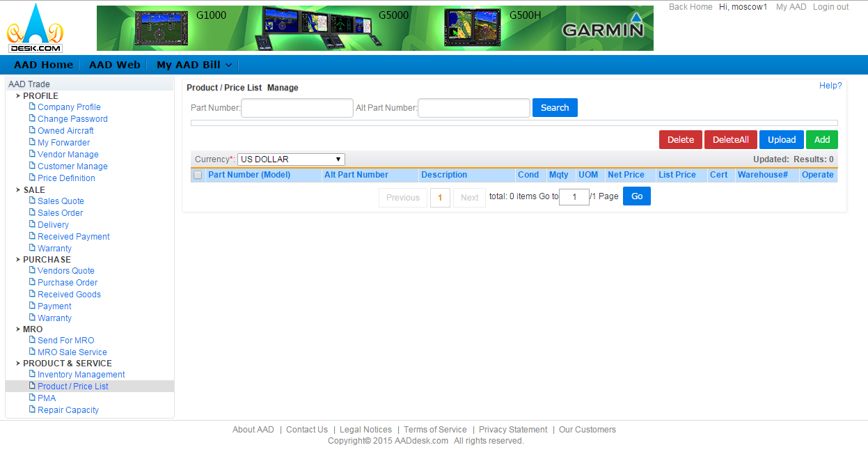
Task: Open Repair Capacity page
Action: click(68, 410)
